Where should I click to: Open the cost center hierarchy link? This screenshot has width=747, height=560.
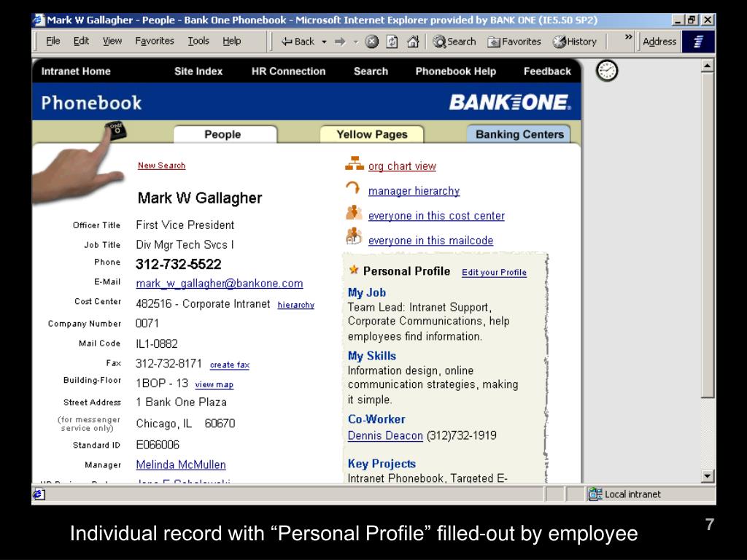[x=296, y=305]
